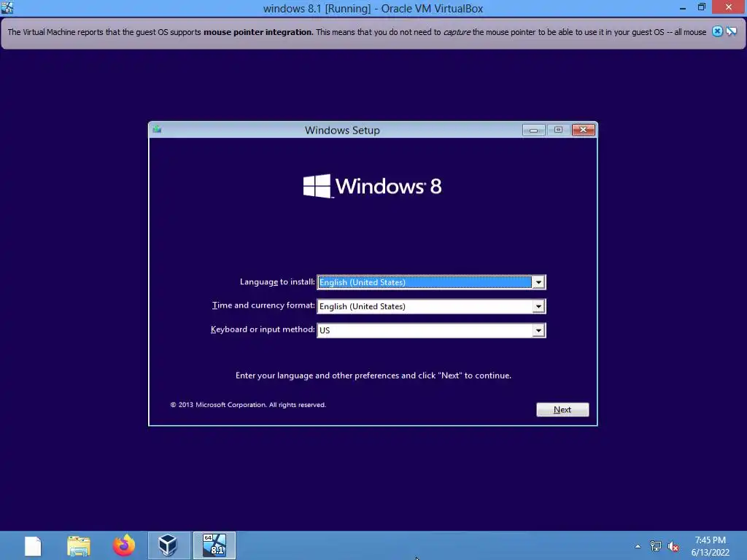The height and width of the screenshot is (560, 747).
Task: Expand the Language to install dropdown arrow
Action: 538,282
